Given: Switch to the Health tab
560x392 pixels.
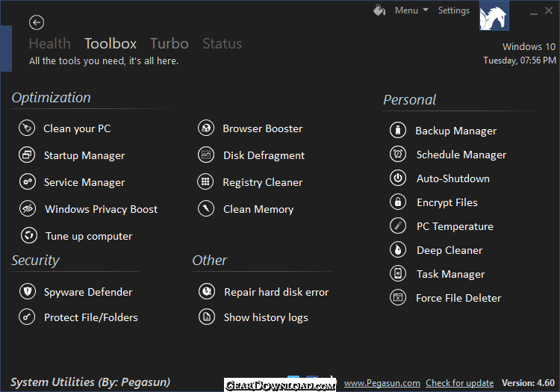Looking at the screenshot, I should (x=49, y=43).
